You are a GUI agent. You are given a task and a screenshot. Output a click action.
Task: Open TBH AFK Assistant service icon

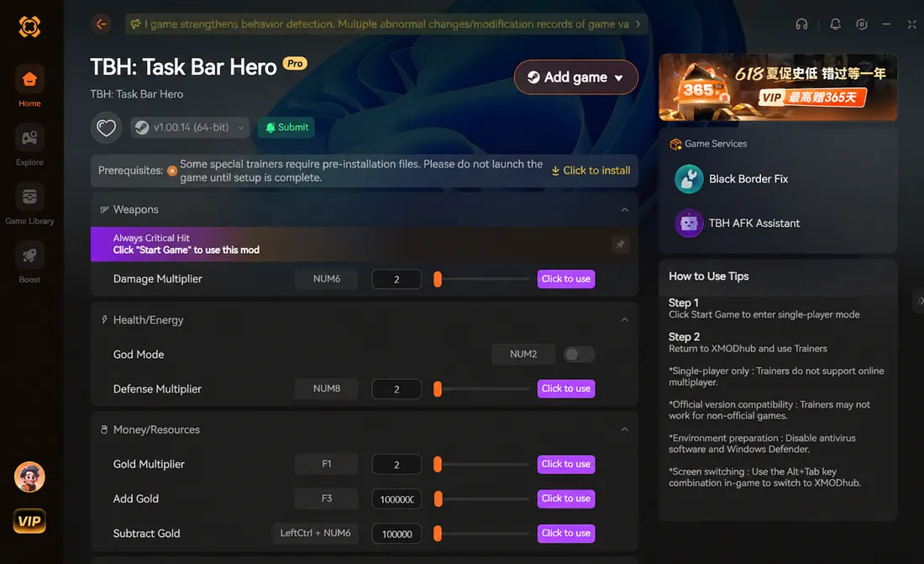coord(689,224)
